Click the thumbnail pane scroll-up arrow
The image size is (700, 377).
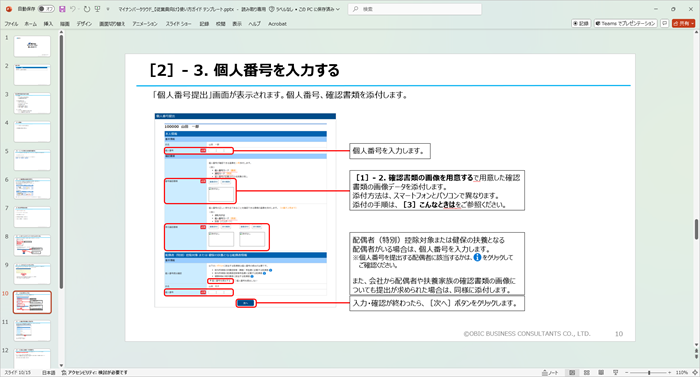[62, 33]
